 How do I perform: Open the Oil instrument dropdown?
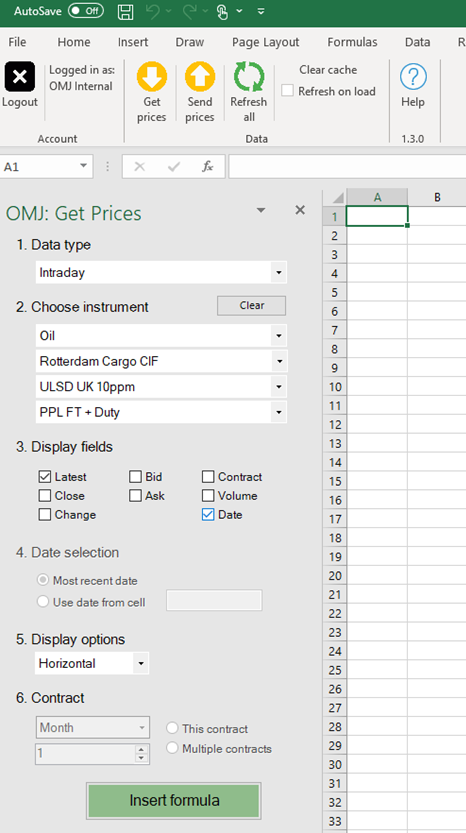tap(278, 336)
